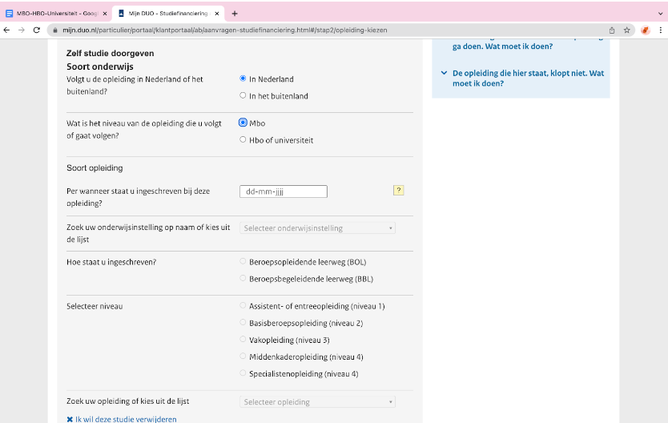Image resolution: width=668 pixels, height=423 pixels.
Task: Click the share page icon in address bar
Action: coord(611,30)
